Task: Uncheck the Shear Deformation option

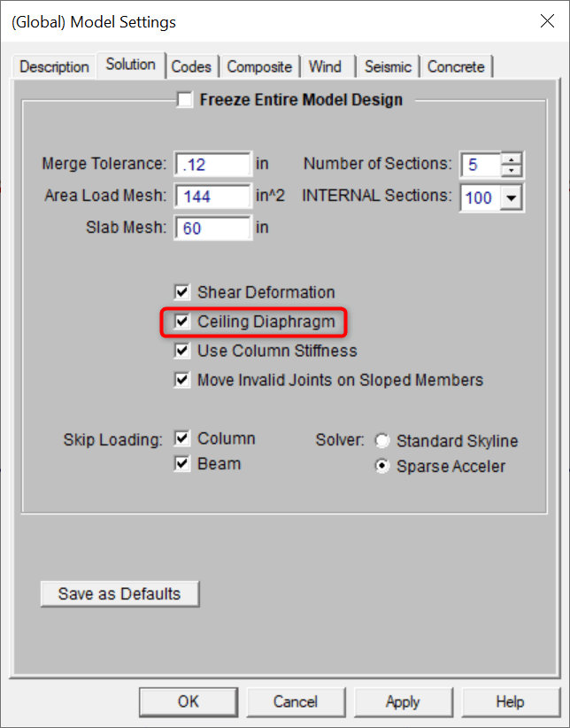Action: [182, 292]
